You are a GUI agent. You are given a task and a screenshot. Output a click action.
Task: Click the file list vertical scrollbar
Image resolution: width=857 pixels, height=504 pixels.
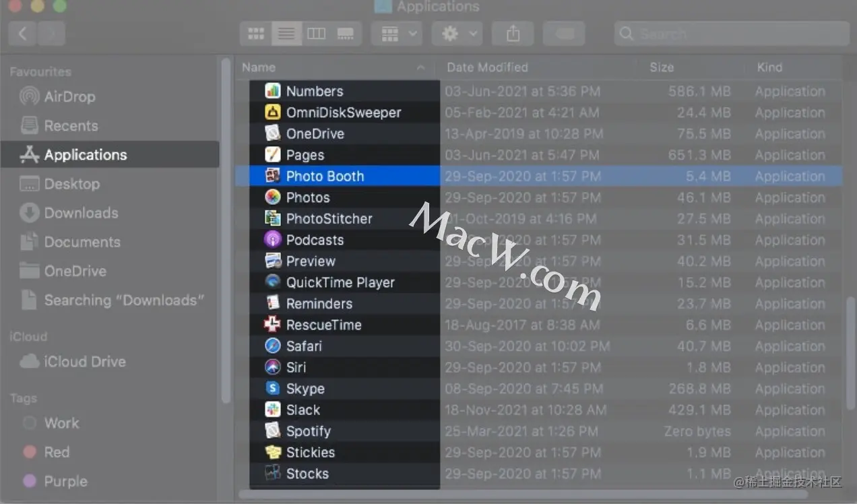pos(851,353)
